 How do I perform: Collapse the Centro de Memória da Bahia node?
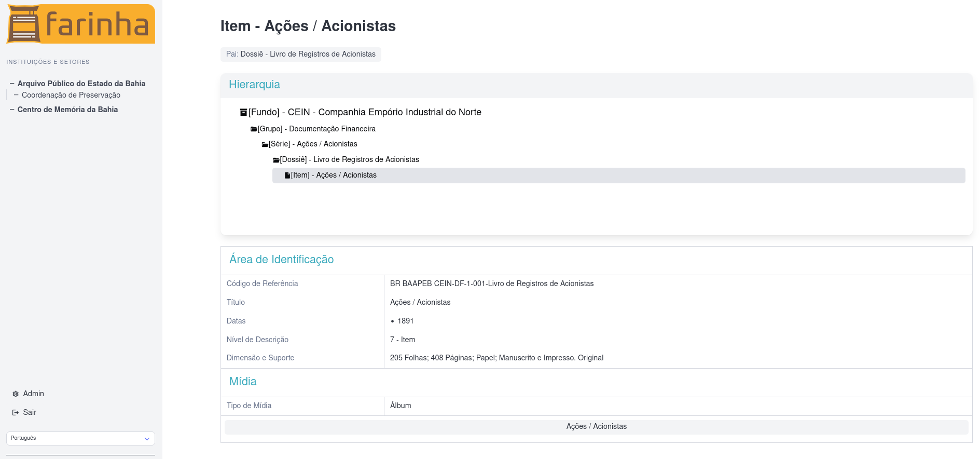pyautogui.click(x=12, y=110)
